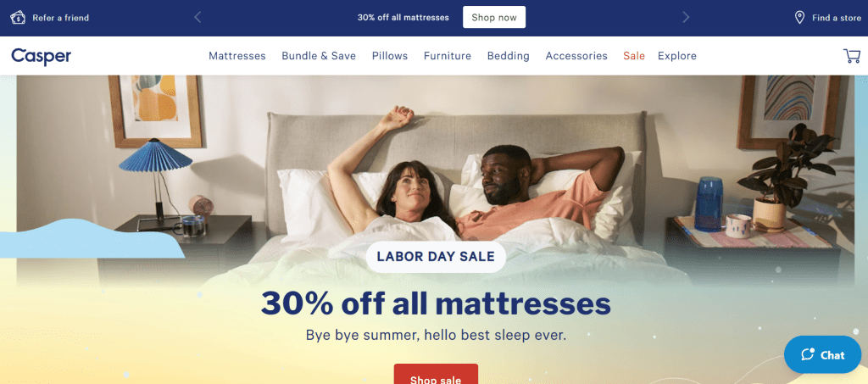Click the Shop now button
Viewport: 868px width, 384px height.
tap(494, 17)
